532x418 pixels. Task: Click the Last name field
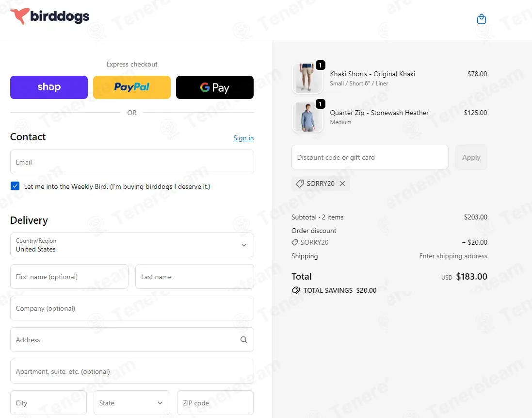(x=194, y=277)
